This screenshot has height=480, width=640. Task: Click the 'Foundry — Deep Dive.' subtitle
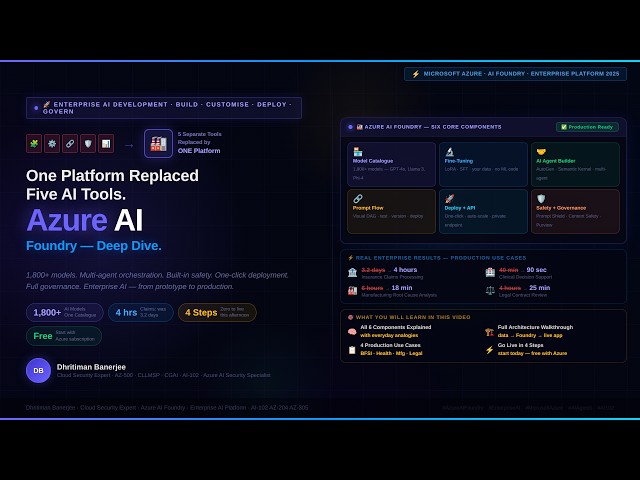coord(93,246)
